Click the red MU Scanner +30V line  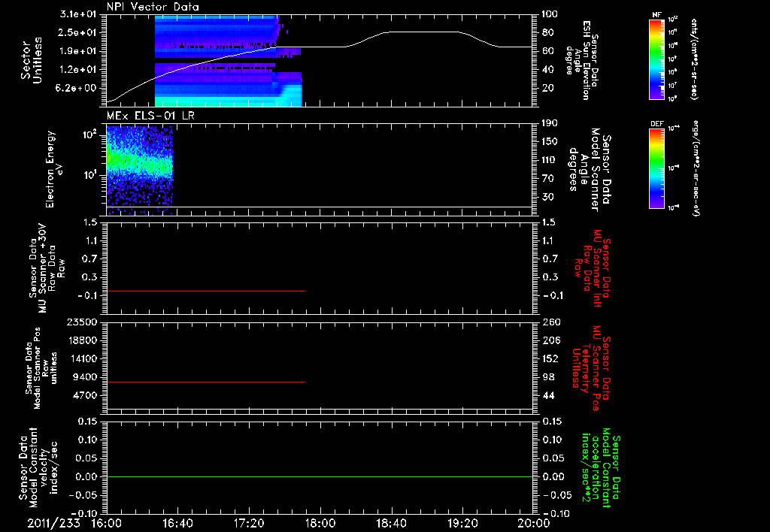tap(206, 291)
